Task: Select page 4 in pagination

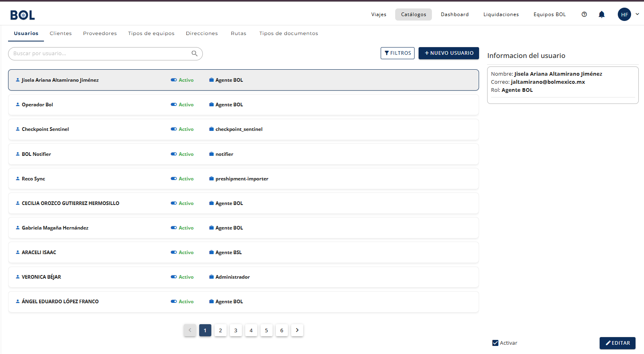Action: (x=251, y=330)
